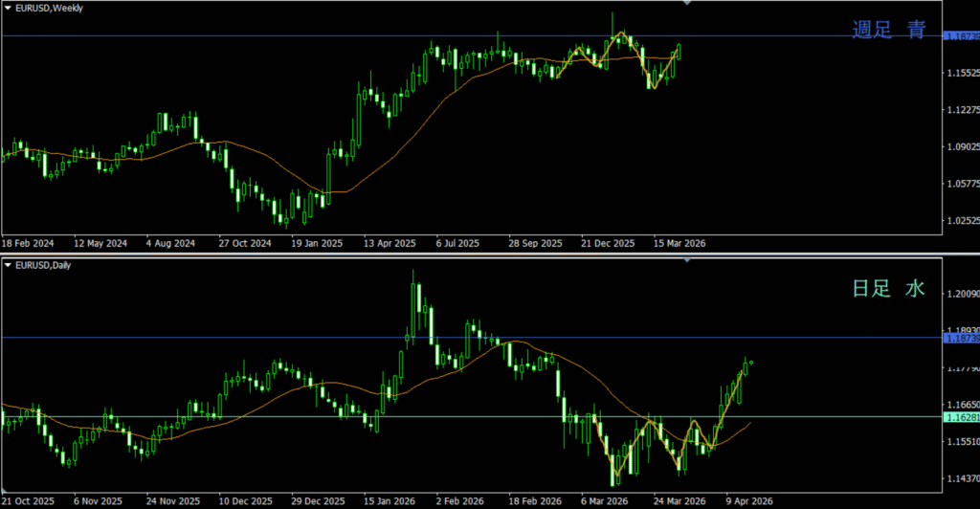Click the 1.2009 price level on Daily scale
Image resolution: width=980 pixels, height=509 pixels.
961,294
